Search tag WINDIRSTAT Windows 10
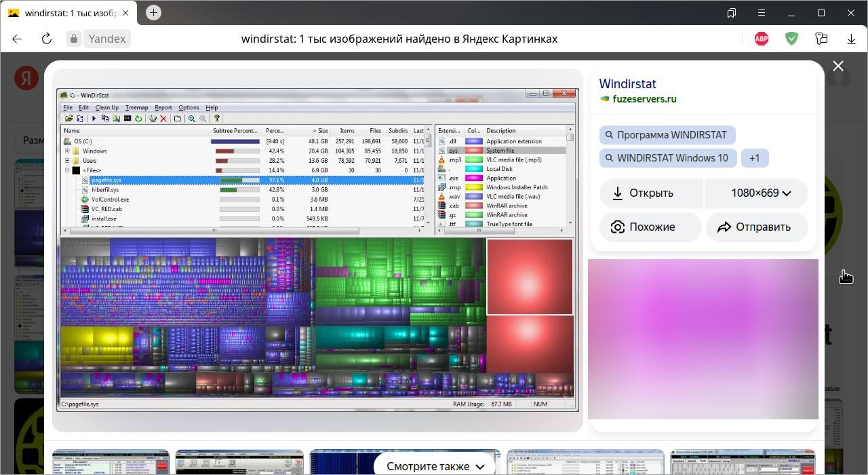 (x=668, y=158)
